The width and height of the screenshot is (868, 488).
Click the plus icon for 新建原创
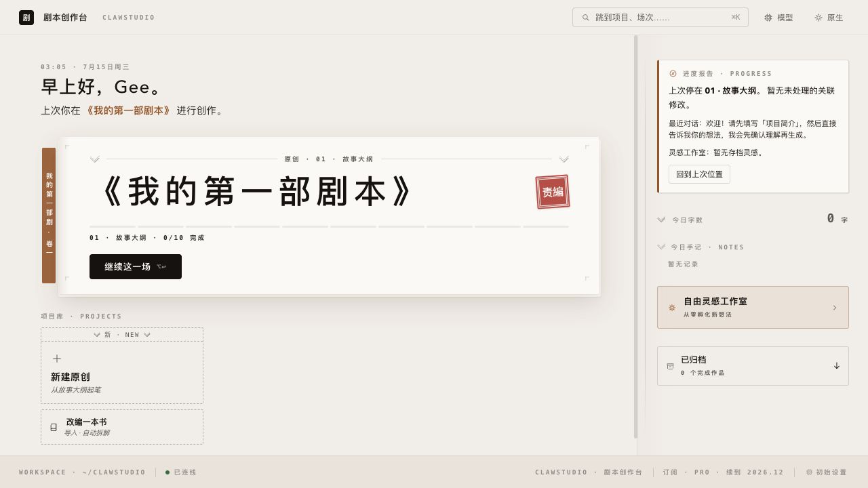click(x=57, y=359)
